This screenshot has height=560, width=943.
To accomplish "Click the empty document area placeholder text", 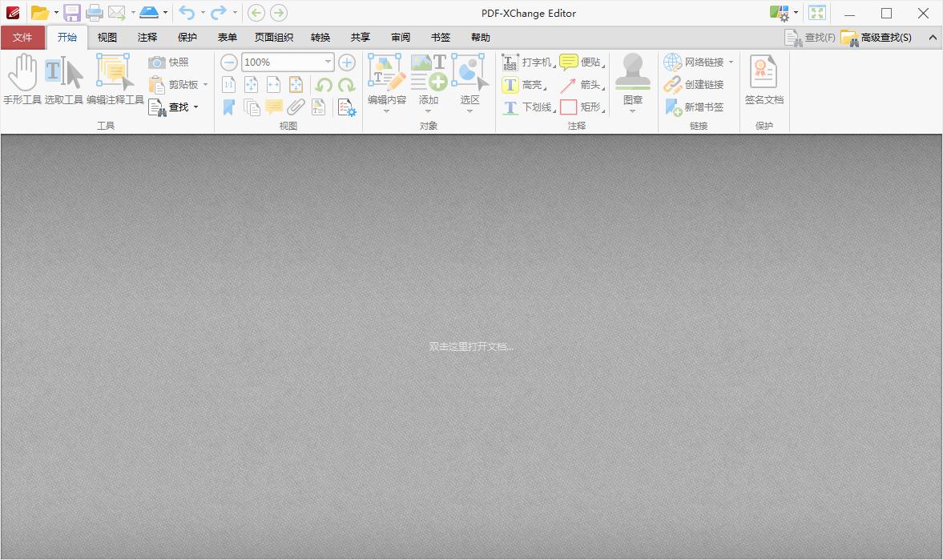I will pos(471,347).
